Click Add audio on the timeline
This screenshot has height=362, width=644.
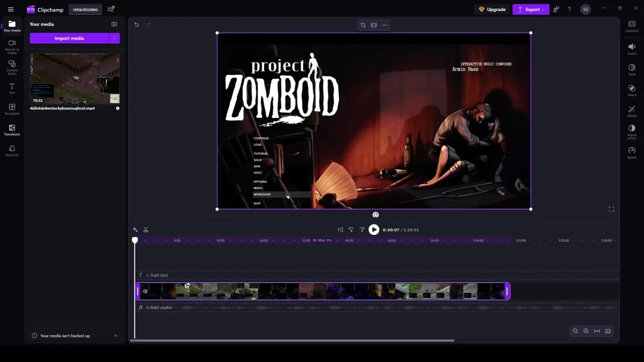coord(159,308)
